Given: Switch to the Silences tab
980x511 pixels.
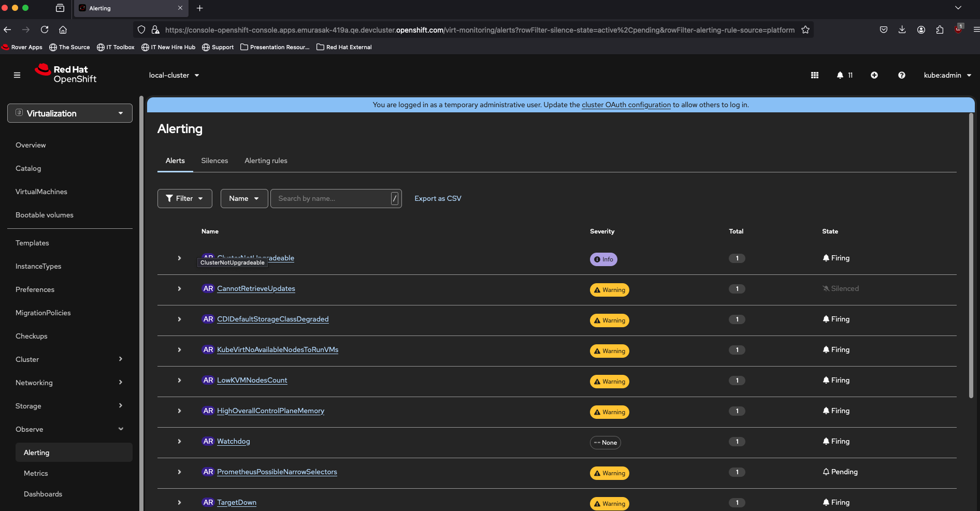Looking at the screenshot, I should click(214, 160).
